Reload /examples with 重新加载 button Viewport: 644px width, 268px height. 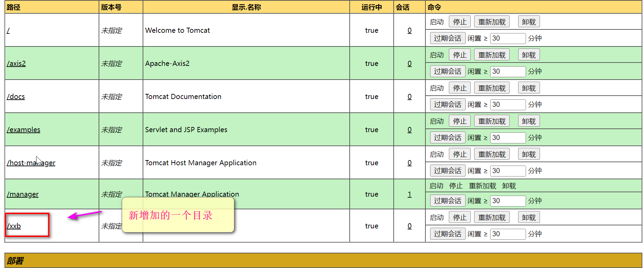(492, 121)
